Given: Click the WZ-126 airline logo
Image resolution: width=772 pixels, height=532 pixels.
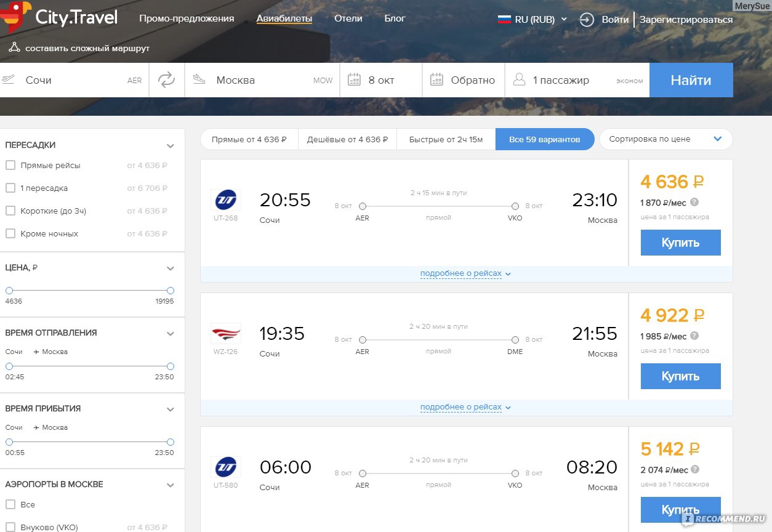Looking at the screenshot, I should pos(226,333).
